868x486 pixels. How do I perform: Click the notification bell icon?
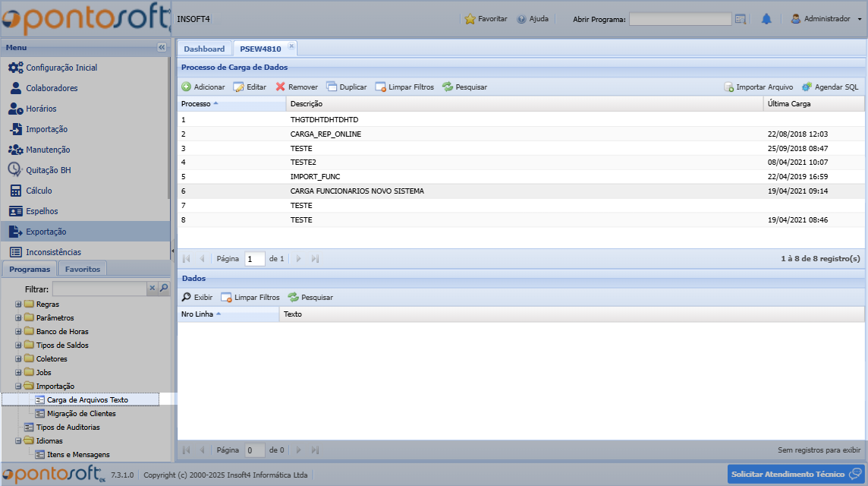point(766,19)
